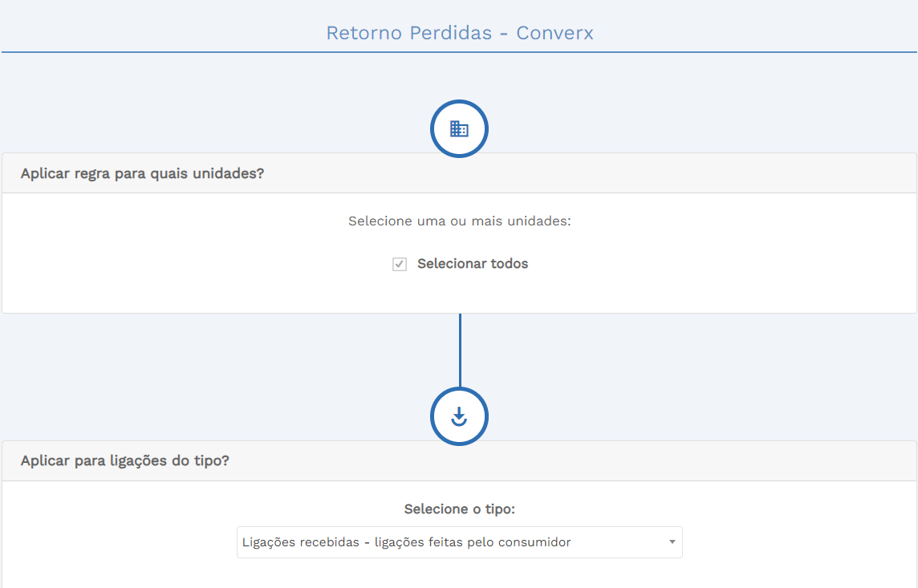Screen dimensions: 918x588
Task: Click the word 'Converx' in the page title
Action: [x=554, y=33]
